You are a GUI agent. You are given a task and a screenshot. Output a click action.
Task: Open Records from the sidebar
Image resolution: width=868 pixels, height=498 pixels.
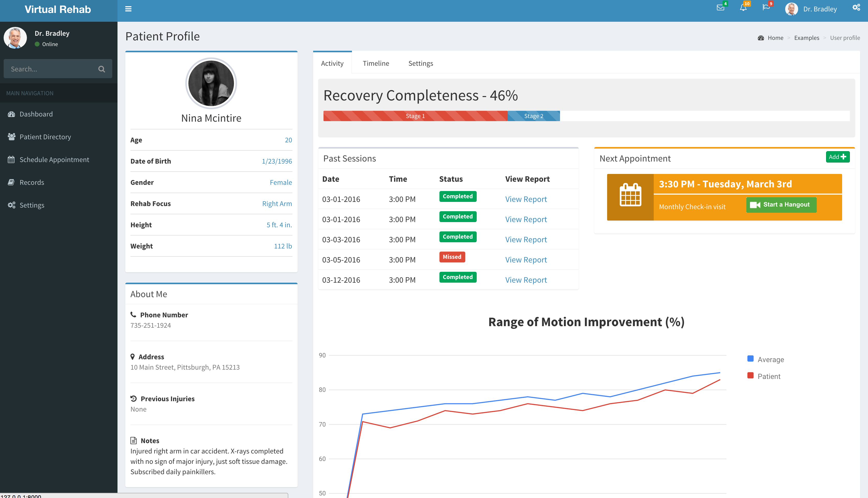tap(32, 182)
